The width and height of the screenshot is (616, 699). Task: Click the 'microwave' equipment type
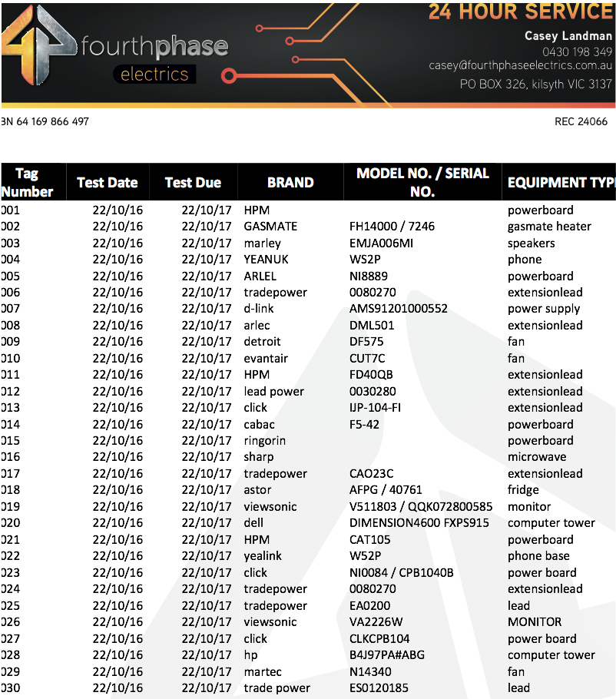[537, 457]
